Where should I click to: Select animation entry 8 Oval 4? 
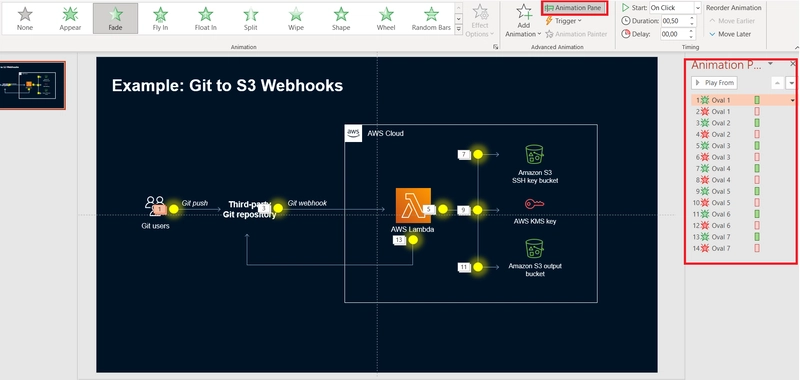click(743, 180)
